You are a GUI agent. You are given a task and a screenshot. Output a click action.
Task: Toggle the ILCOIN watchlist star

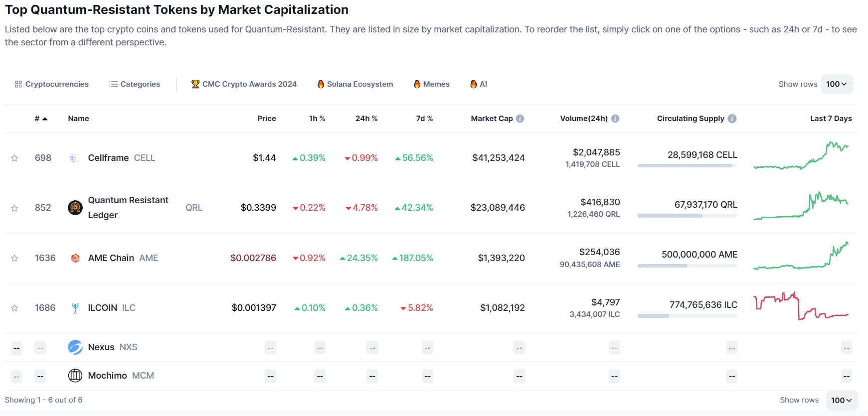[14, 308]
